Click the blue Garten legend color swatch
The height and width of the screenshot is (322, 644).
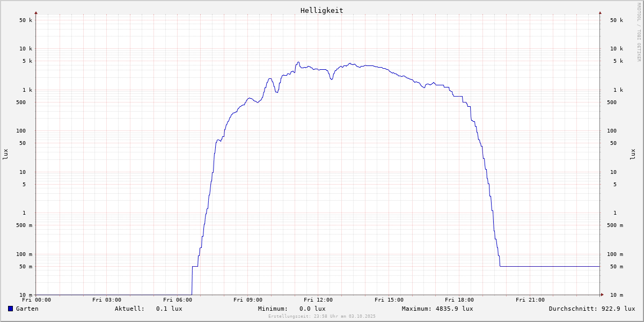[x=10, y=309]
